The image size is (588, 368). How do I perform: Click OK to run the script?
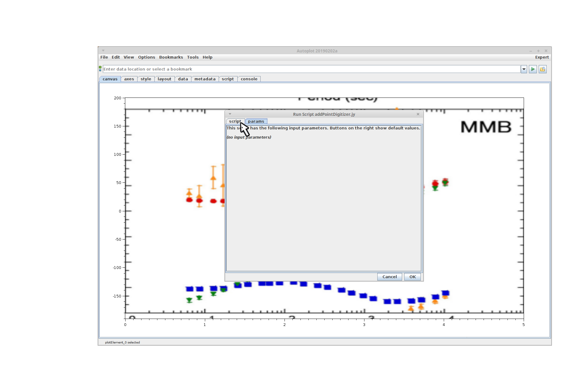coord(413,277)
